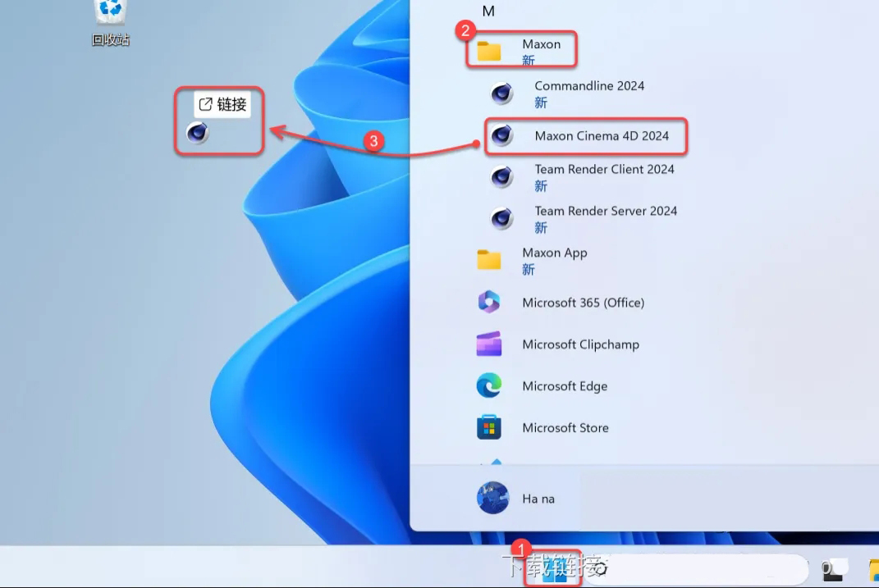Open the Microsoft Store
Viewport: 879px width, 588px height.
pos(565,427)
